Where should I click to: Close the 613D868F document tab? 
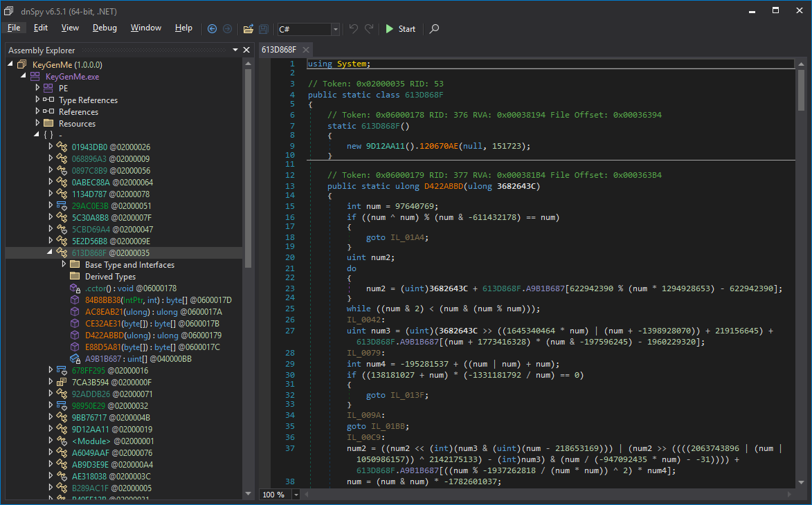pyautogui.click(x=305, y=50)
